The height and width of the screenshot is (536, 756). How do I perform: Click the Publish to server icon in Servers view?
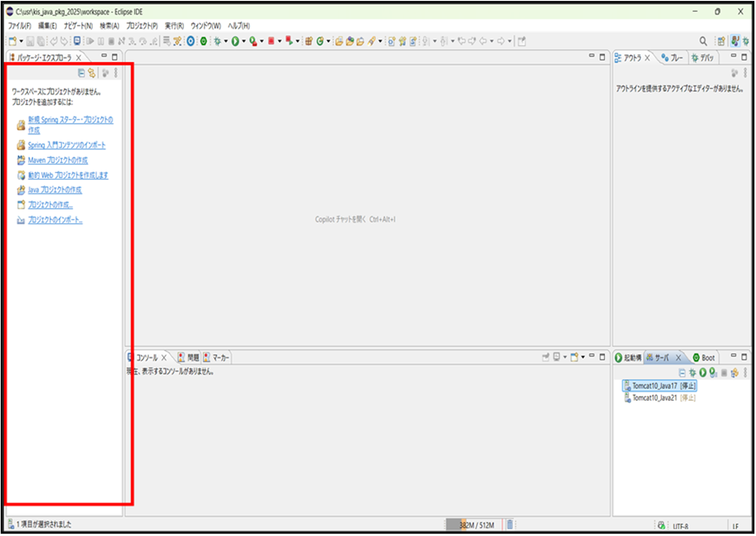point(735,373)
